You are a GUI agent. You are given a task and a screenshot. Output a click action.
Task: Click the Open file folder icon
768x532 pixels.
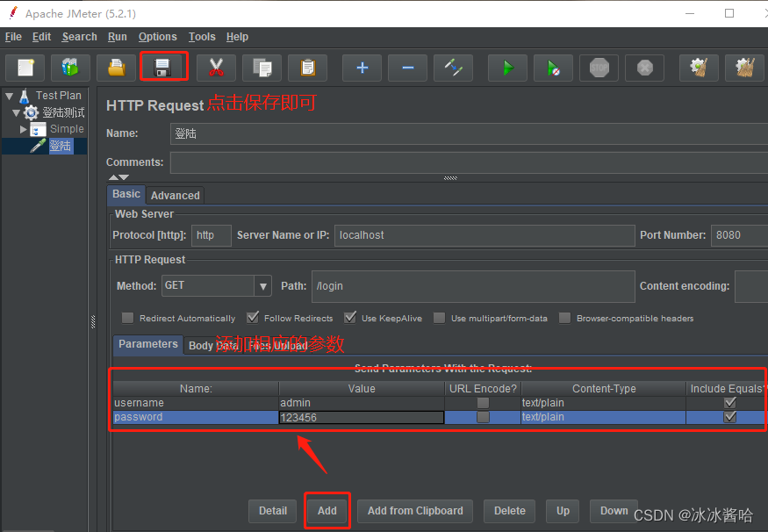(116, 68)
